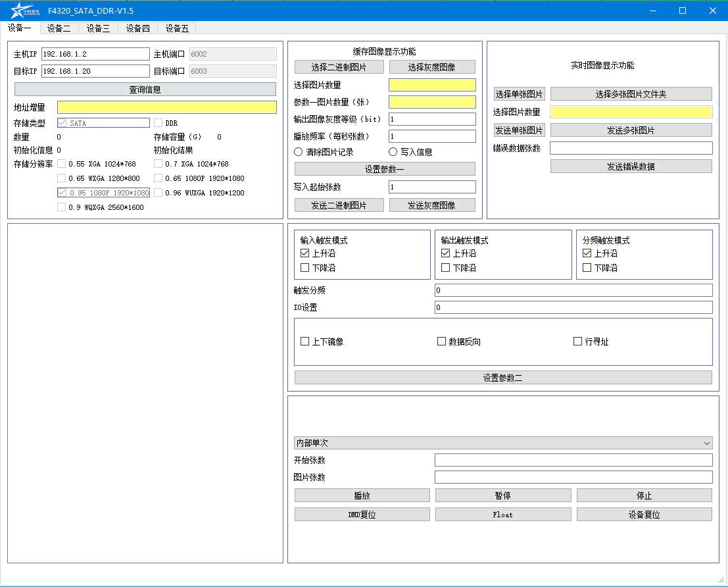728x587 pixels.
Task: Toggle 分频触发模式 上升沿 checkbox
Action: click(x=587, y=253)
